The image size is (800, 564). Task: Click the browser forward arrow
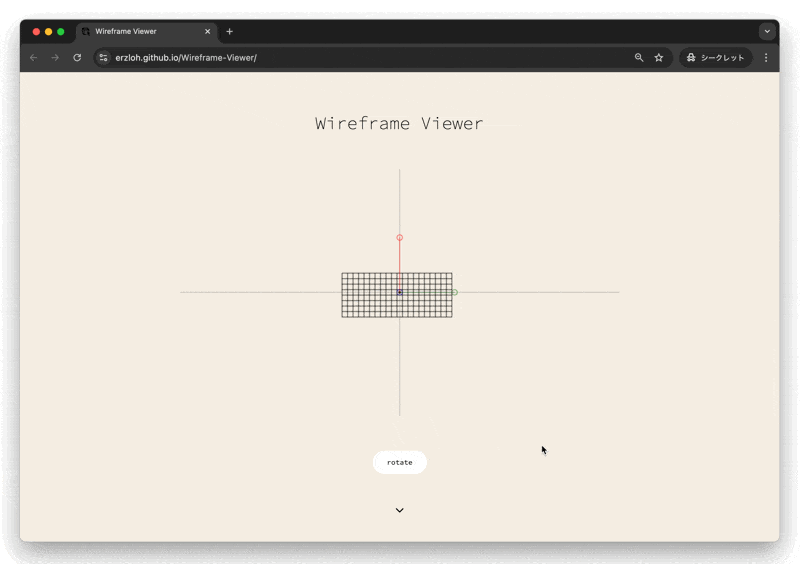55,58
